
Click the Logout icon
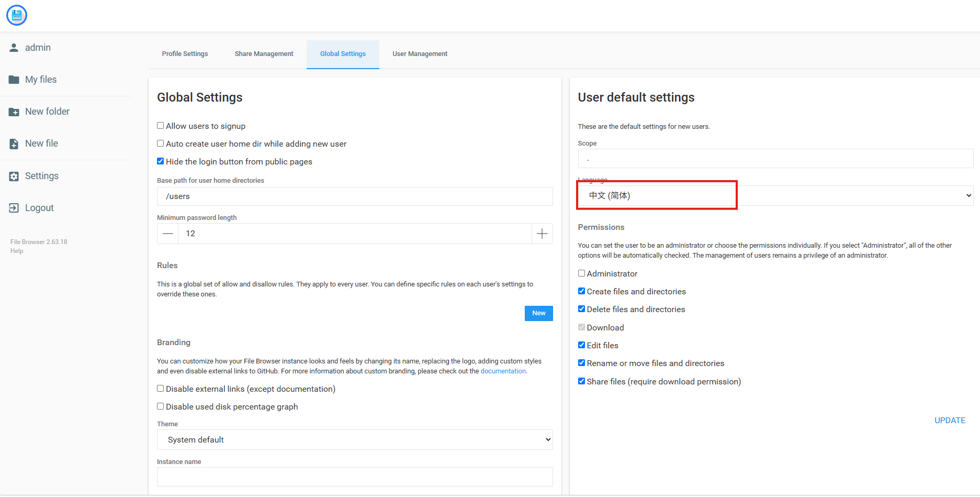(14, 208)
